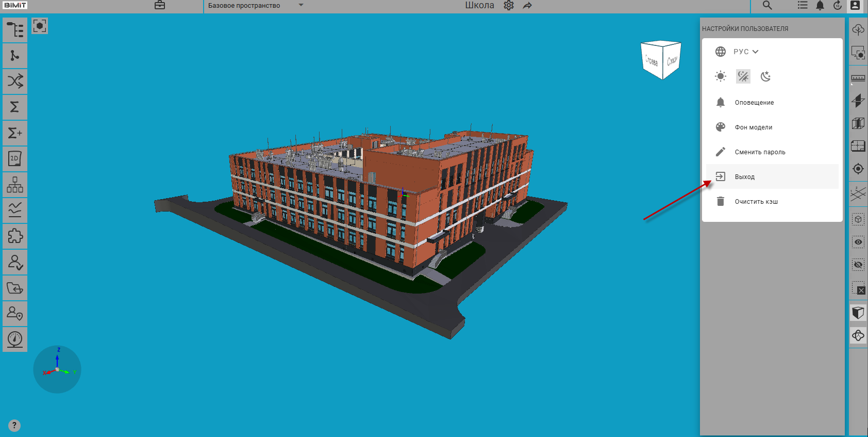Viewport: 868px width, 437px height.
Task: Click Выход to log out
Action: (744, 176)
